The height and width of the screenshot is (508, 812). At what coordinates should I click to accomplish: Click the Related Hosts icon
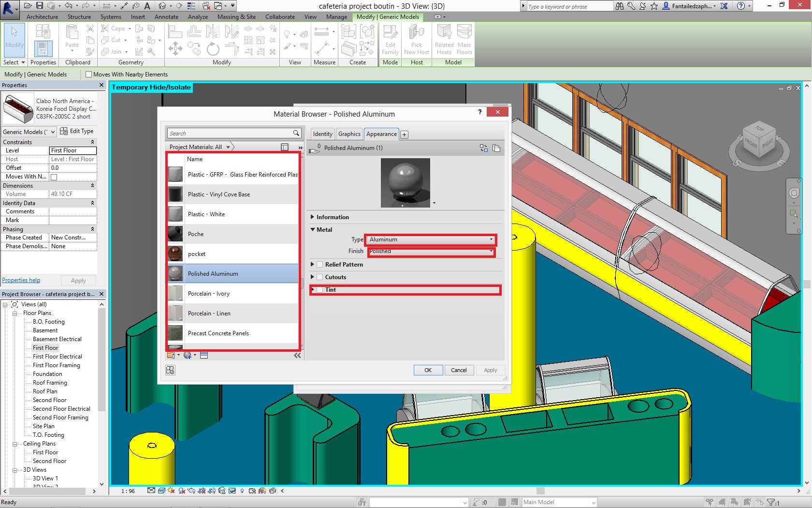click(444, 40)
